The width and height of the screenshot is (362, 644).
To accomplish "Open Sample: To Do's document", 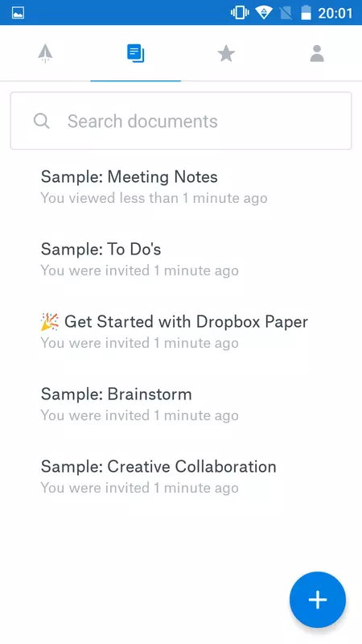I will click(x=181, y=258).
